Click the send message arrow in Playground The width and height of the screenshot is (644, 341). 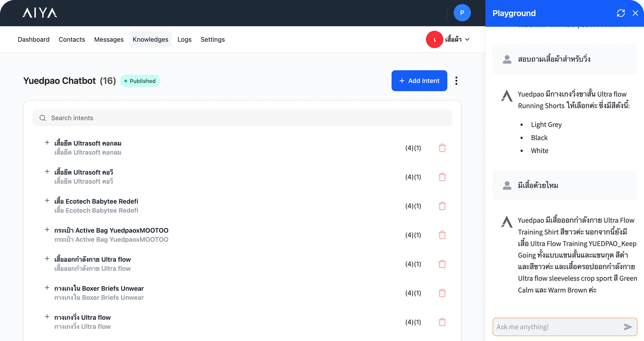628,327
